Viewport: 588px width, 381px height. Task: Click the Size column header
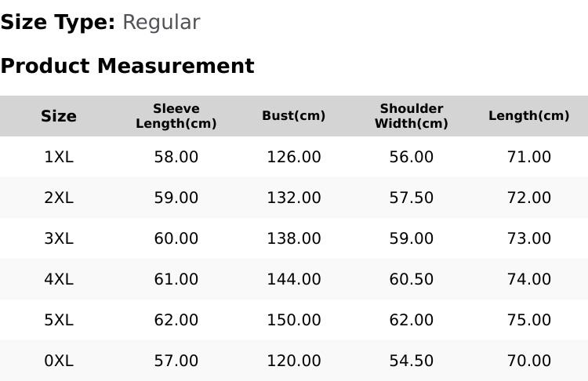(59, 116)
